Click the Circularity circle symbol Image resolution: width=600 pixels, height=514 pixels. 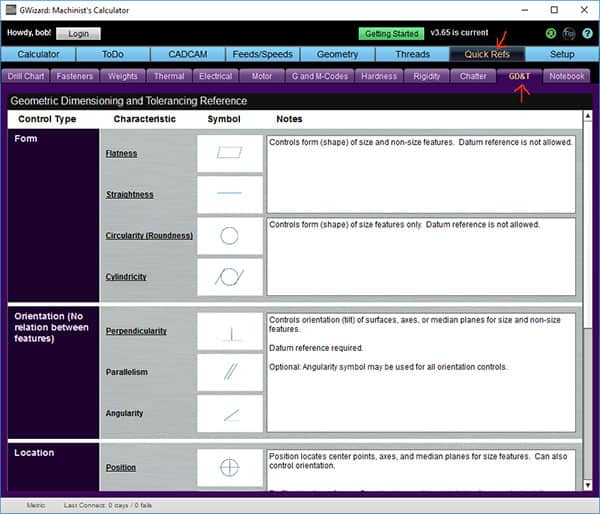pyautogui.click(x=230, y=235)
